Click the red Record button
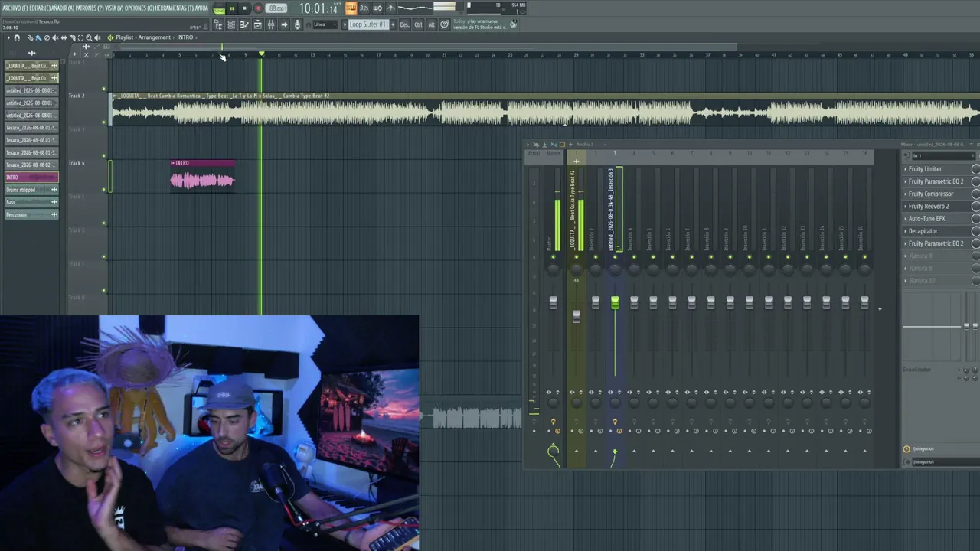This screenshot has width=980, height=551. tap(258, 8)
